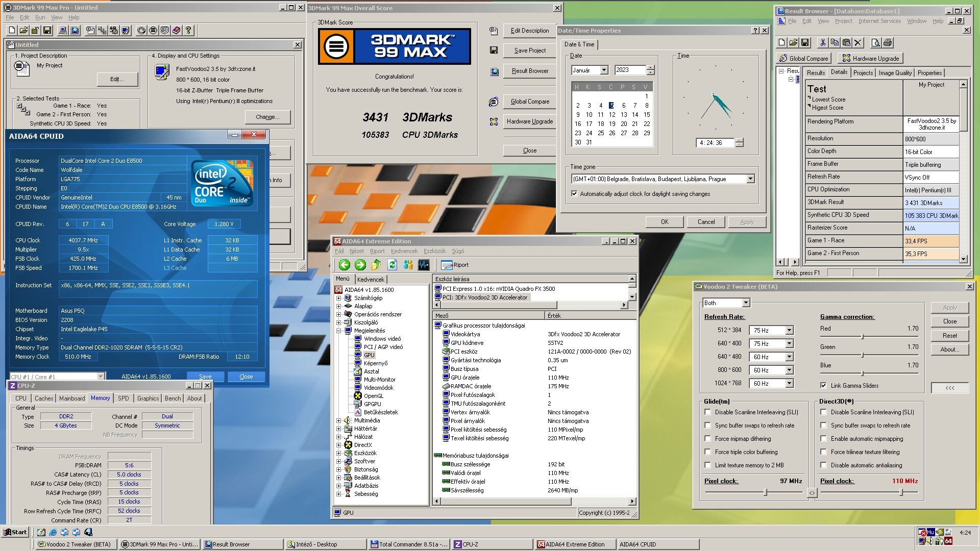Uncheck Link Gamma Sliders checkbox
This screenshot has height=551, width=980.
point(823,386)
